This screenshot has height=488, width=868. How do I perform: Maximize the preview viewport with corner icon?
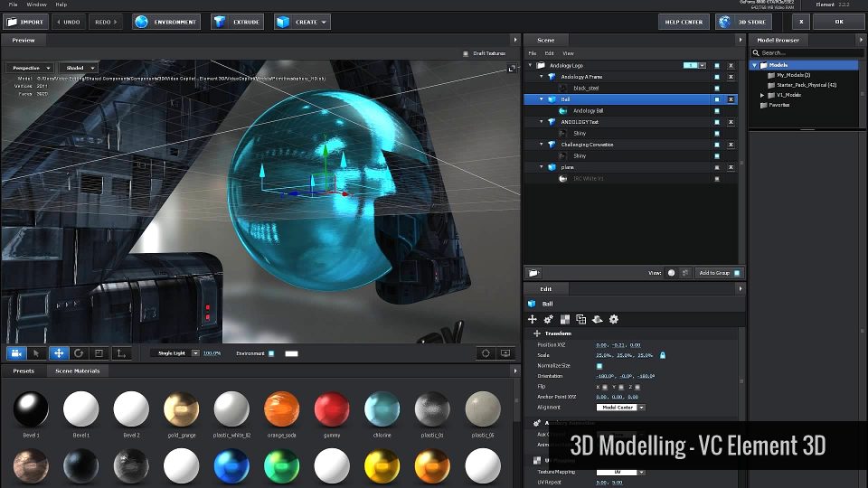[512, 68]
